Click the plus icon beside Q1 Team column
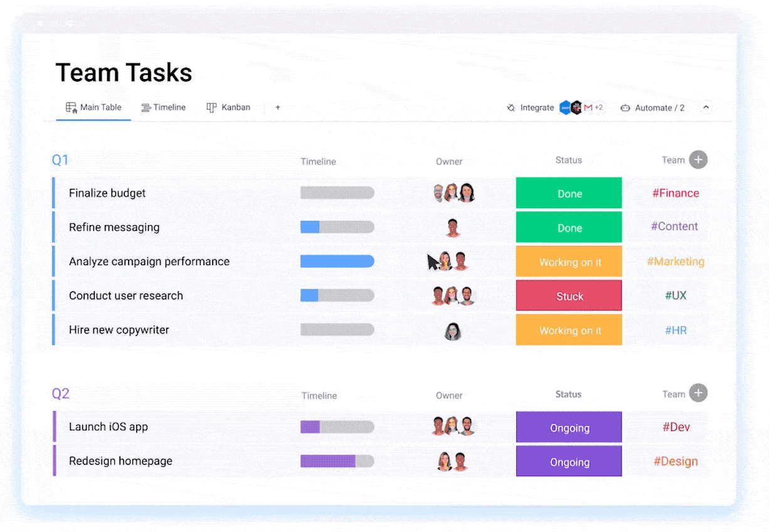This screenshot has height=532, width=769. pos(698,159)
